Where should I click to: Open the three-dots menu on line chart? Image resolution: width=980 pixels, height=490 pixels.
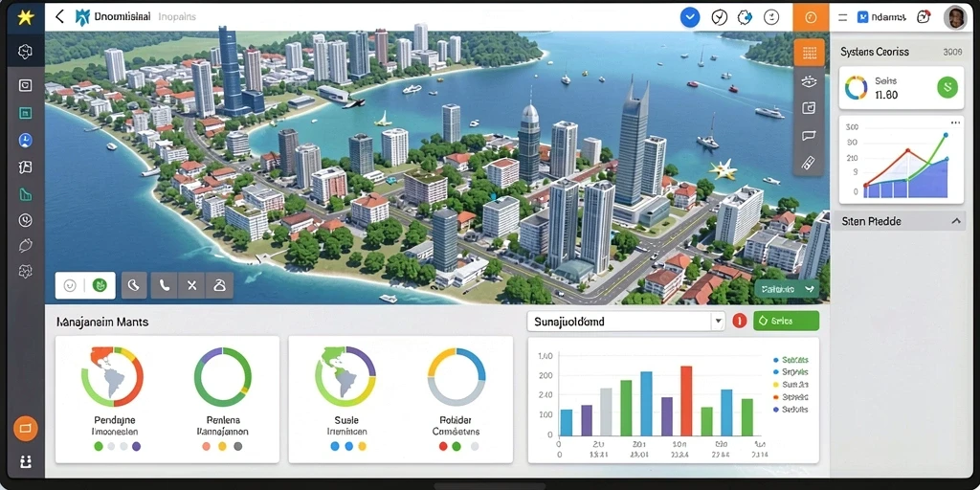(x=954, y=122)
